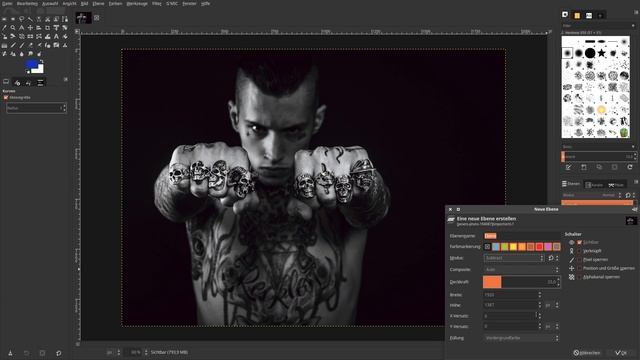
Task: Select the Text tool
Action: (x=56, y=36)
